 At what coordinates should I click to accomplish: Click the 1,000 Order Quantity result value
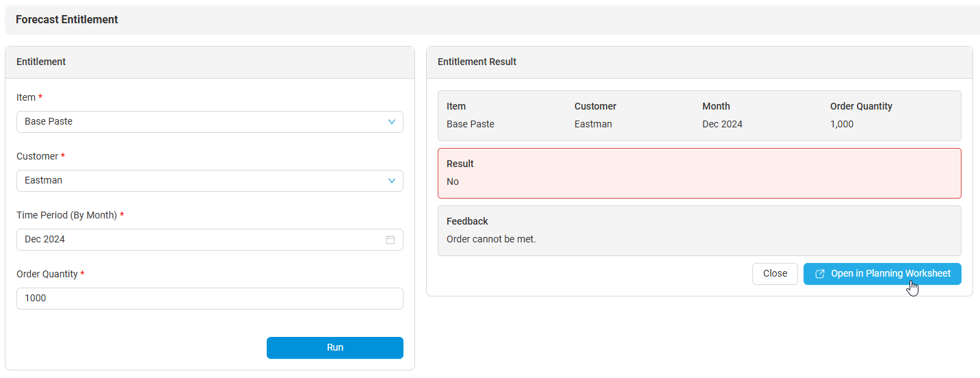point(842,124)
